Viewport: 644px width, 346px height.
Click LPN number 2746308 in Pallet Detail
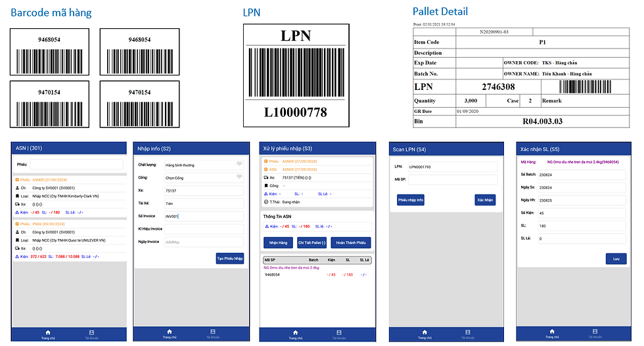coord(498,87)
